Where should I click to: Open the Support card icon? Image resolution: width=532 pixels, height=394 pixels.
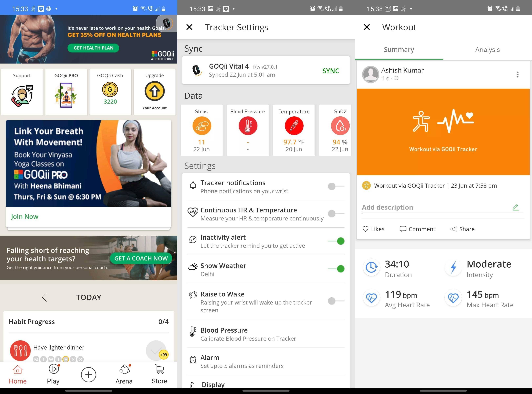click(22, 96)
